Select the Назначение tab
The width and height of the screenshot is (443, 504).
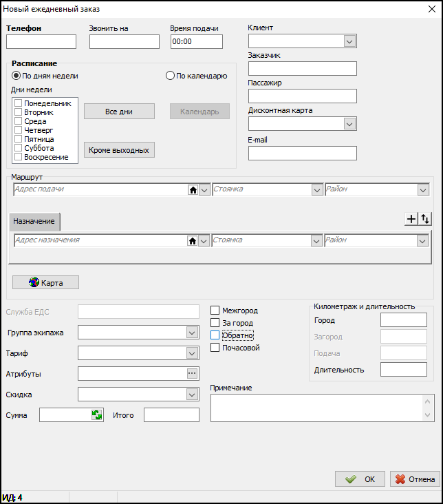tap(34, 222)
